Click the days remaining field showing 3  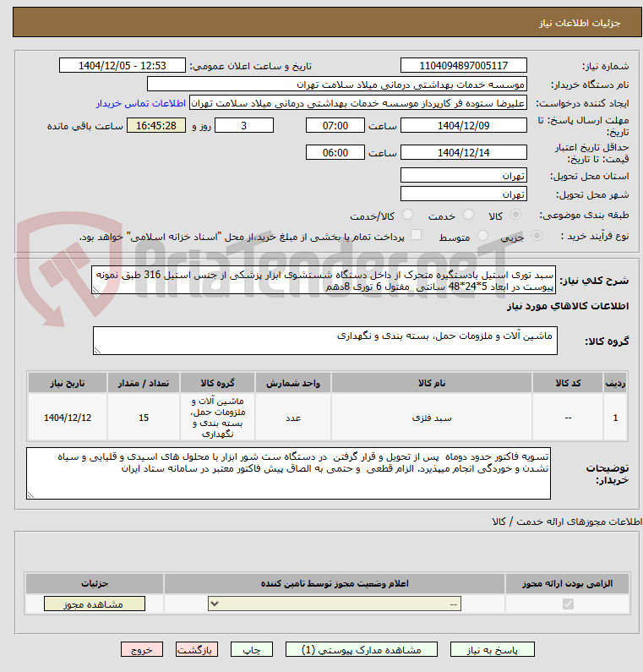(x=243, y=126)
